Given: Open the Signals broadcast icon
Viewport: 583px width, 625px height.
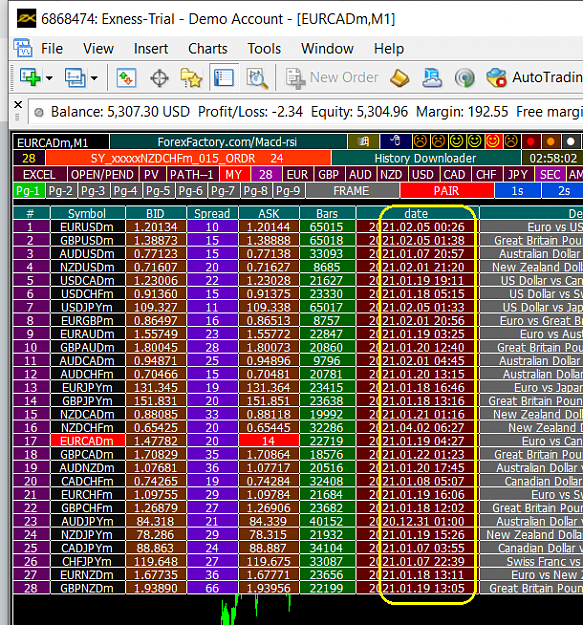Looking at the screenshot, I should pyautogui.click(x=464, y=77).
